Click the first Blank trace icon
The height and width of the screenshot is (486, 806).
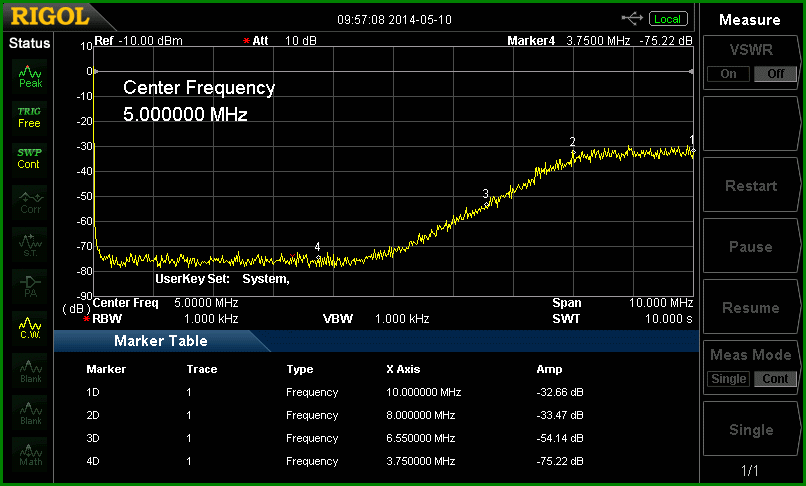(30, 370)
